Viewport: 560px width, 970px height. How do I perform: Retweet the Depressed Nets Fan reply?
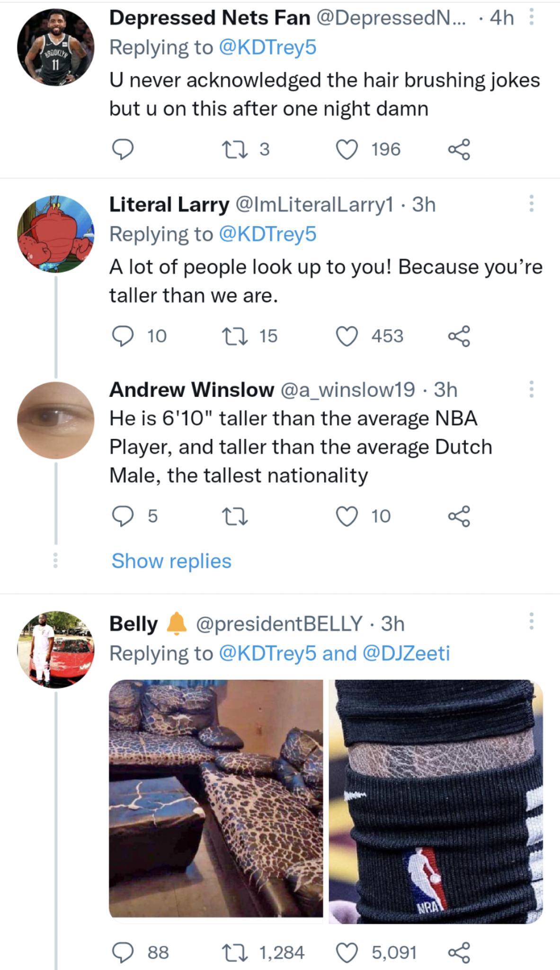click(x=235, y=150)
